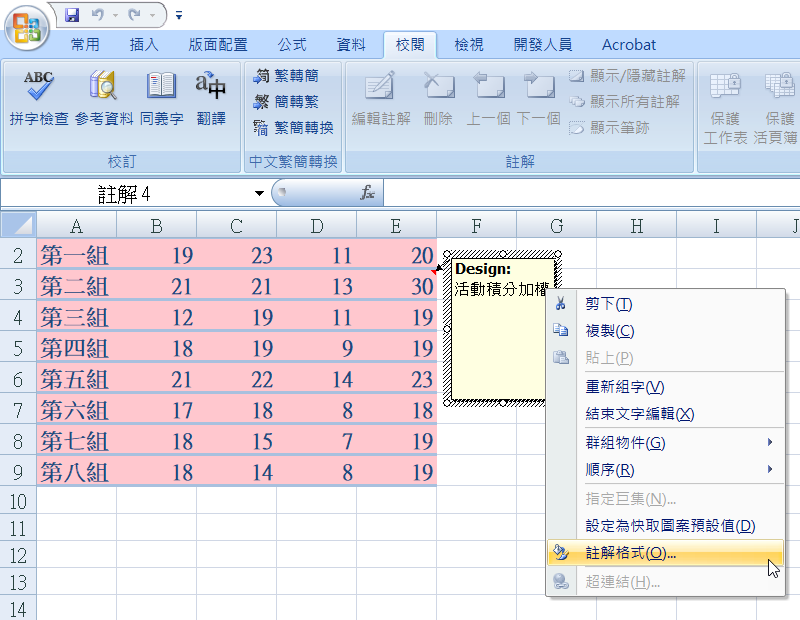The width and height of the screenshot is (800, 620).
Task: Open the 版面配置 tab
Action: tap(218, 45)
